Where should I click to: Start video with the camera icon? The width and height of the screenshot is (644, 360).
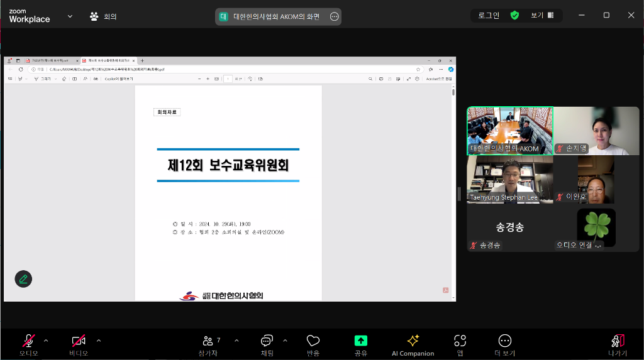pyautogui.click(x=79, y=341)
